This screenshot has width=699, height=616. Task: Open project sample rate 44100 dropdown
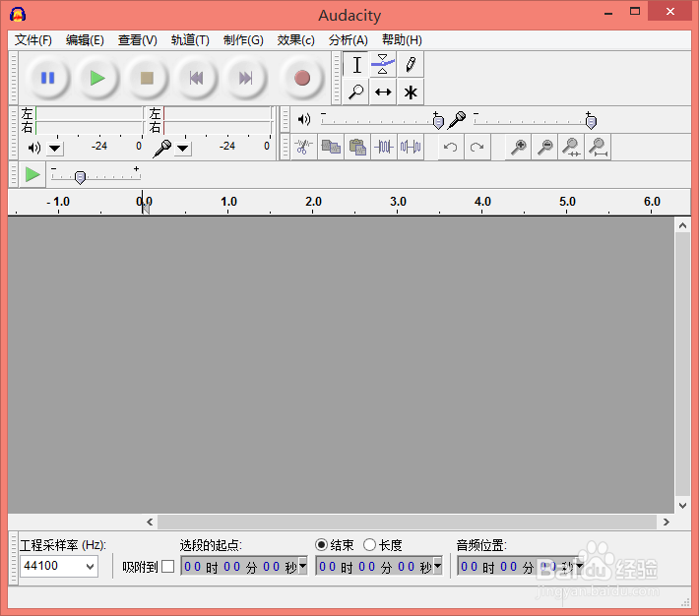pos(90,566)
